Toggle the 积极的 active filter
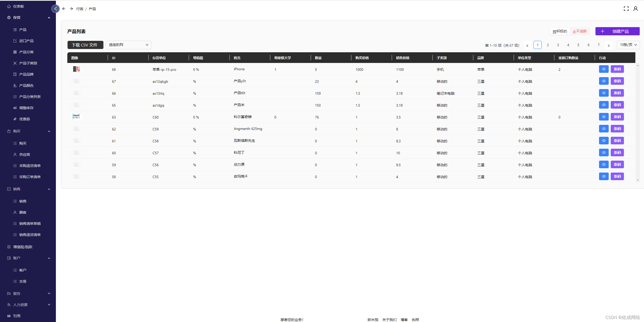644x322 pixels. point(560,31)
